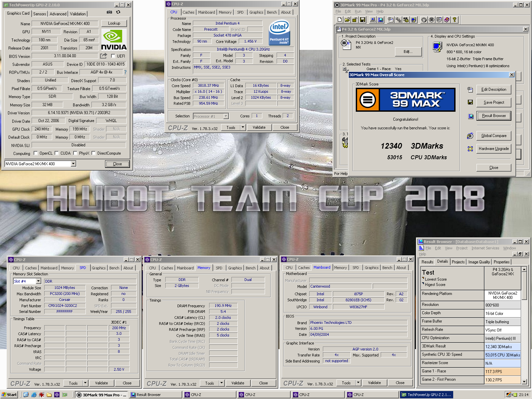Click Show Desktop quick launch icon
This screenshot has height=399, width=532.
tap(26, 395)
